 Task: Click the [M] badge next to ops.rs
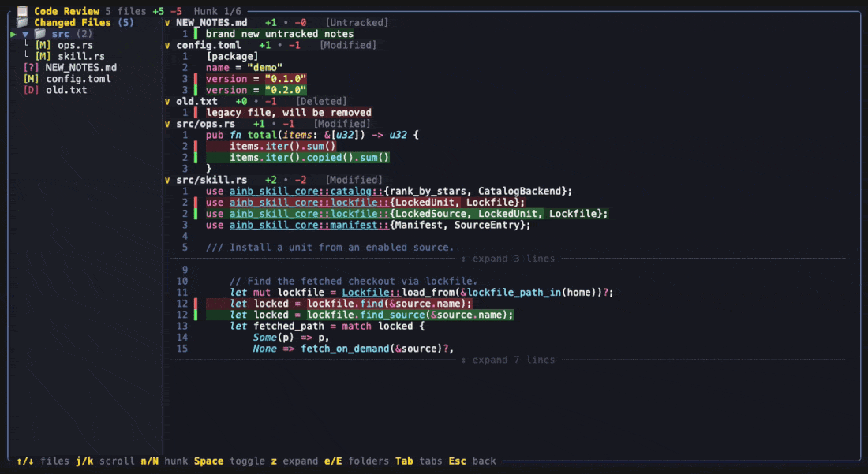point(43,46)
